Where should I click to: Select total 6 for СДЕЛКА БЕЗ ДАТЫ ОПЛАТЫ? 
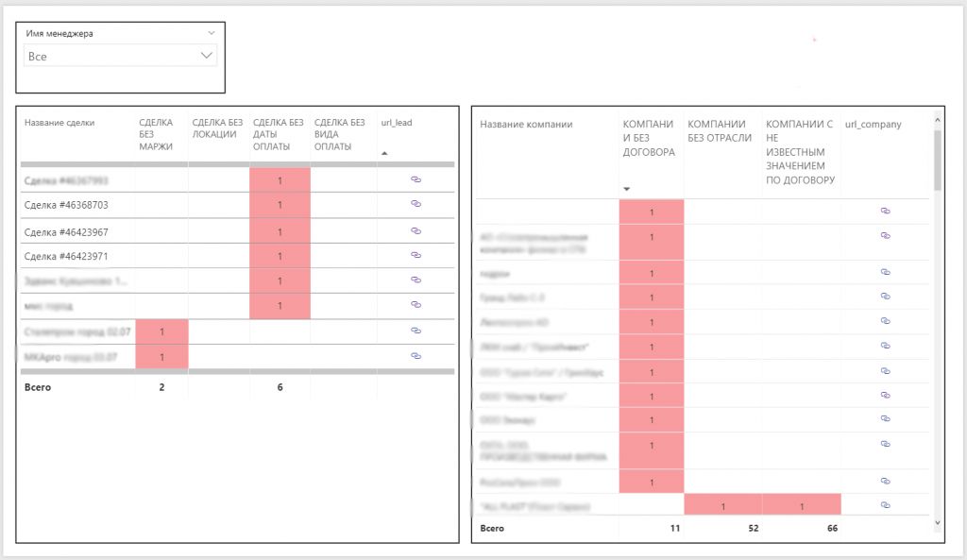point(280,387)
